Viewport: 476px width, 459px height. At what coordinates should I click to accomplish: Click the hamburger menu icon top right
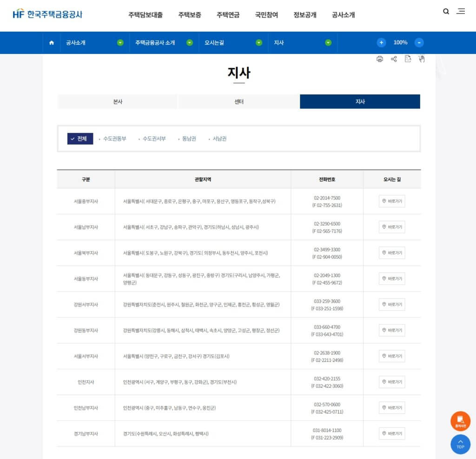coord(461,11)
